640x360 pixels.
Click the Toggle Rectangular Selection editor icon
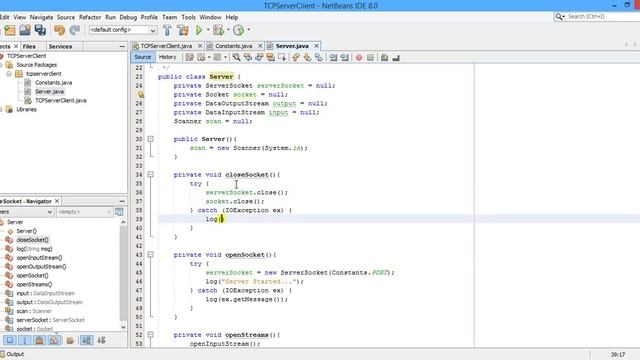(282, 58)
